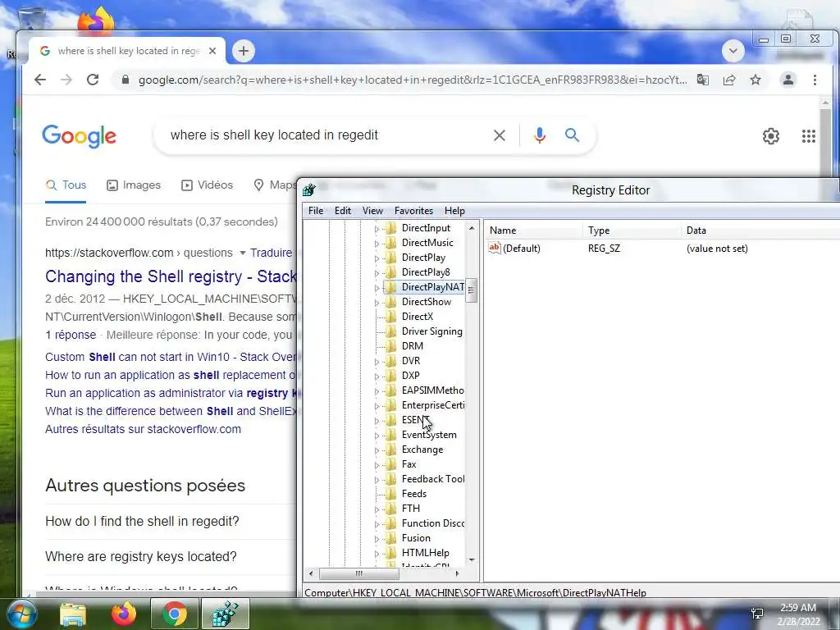Open the Chrome profile icon
This screenshot has width=840, height=630.
tap(788, 80)
